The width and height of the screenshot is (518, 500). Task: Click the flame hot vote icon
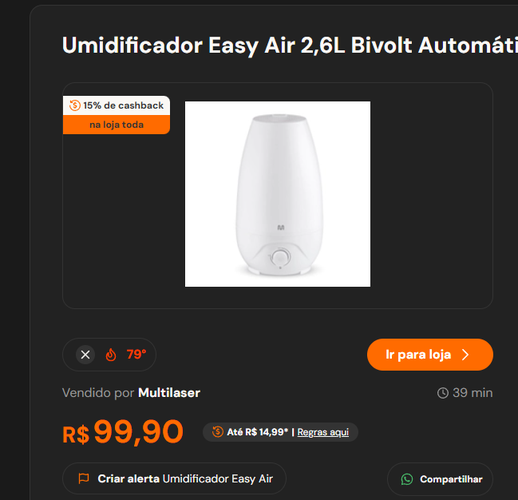click(x=111, y=355)
